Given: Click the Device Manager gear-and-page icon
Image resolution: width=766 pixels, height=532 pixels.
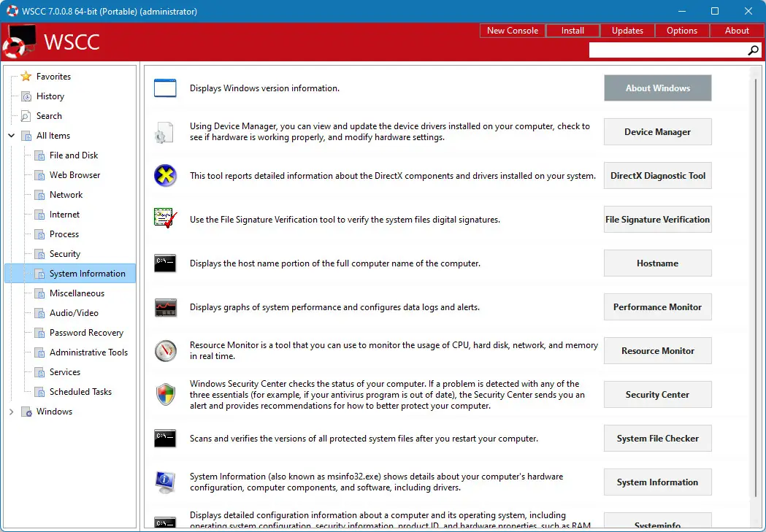Looking at the screenshot, I should [x=164, y=132].
